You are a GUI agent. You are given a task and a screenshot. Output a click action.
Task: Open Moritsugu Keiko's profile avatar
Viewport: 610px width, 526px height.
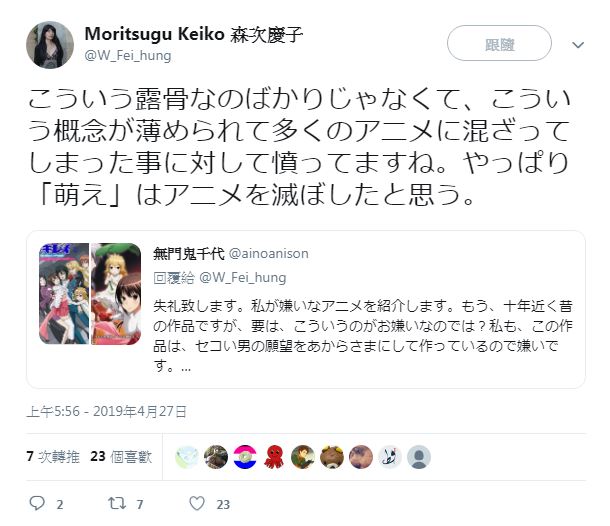pos(50,45)
